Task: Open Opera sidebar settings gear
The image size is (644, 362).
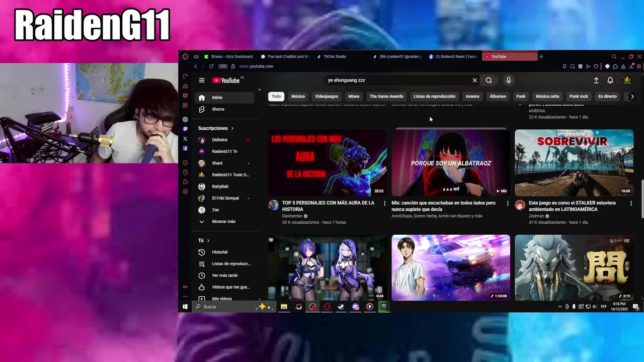Action: coord(185,192)
